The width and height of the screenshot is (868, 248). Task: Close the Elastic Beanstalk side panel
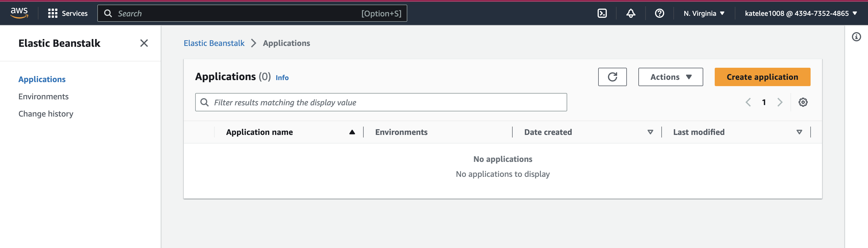coord(144,43)
